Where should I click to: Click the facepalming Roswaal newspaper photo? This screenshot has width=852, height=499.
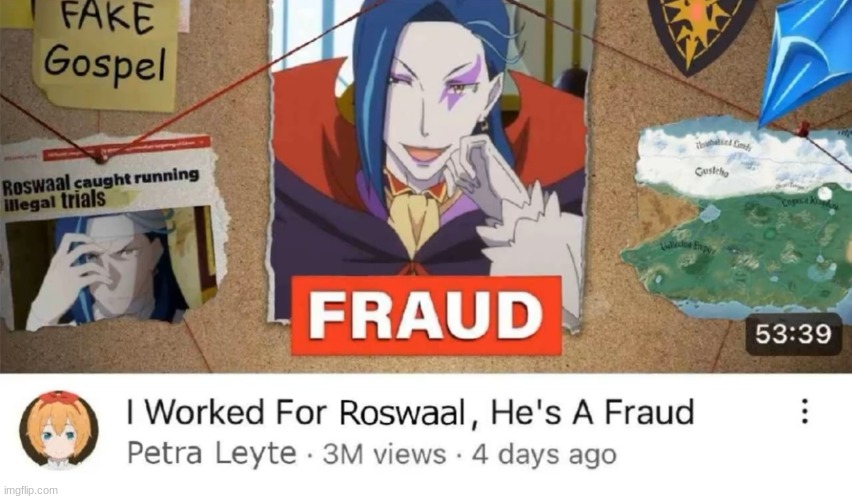[x=111, y=267]
